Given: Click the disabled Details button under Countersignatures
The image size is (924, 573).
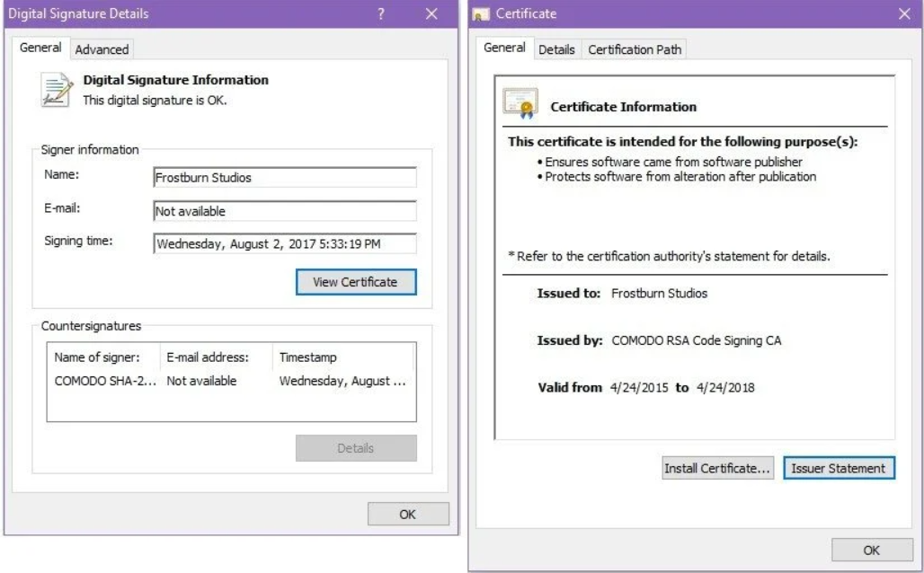Looking at the screenshot, I should tap(356, 448).
